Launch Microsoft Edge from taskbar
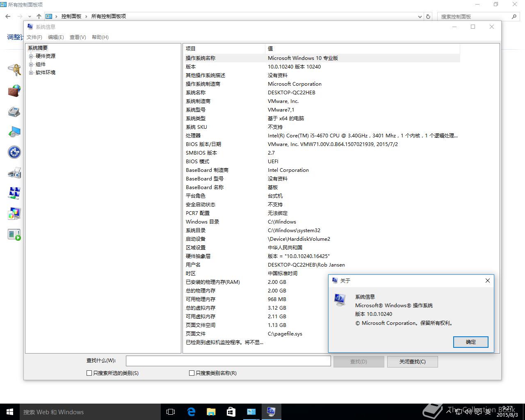Viewport: 525px width, 420px height. pyautogui.click(x=191, y=412)
